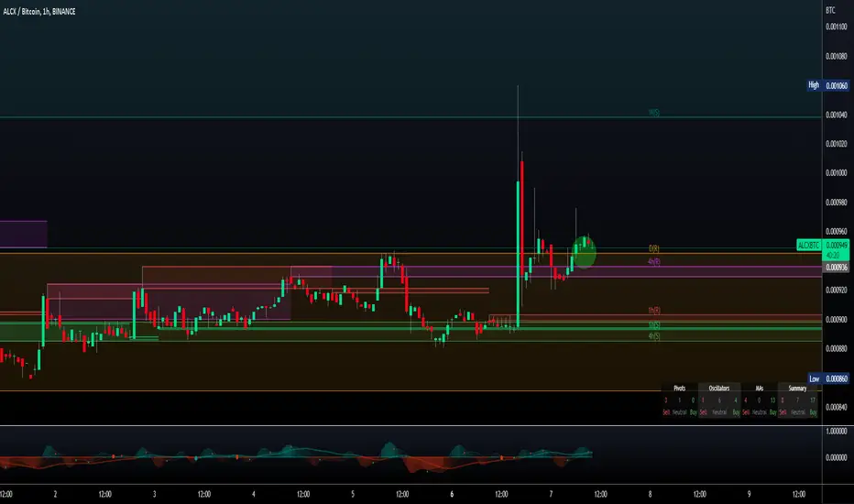This screenshot has width=854, height=504.
Task: Click the Summary Neutral count 7
Action: pos(797,400)
